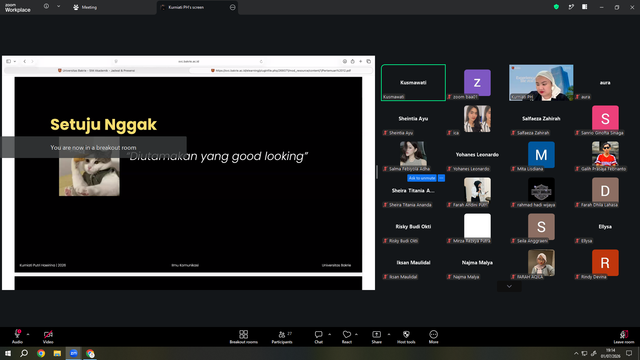Open Windows notification center icon
640x360 pixels.
[629, 353]
